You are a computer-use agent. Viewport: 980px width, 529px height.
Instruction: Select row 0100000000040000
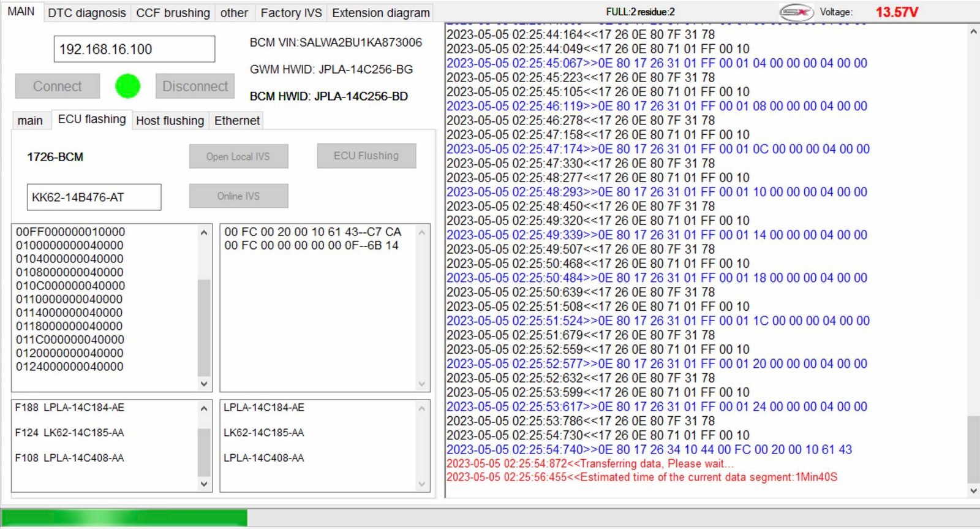(x=70, y=245)
